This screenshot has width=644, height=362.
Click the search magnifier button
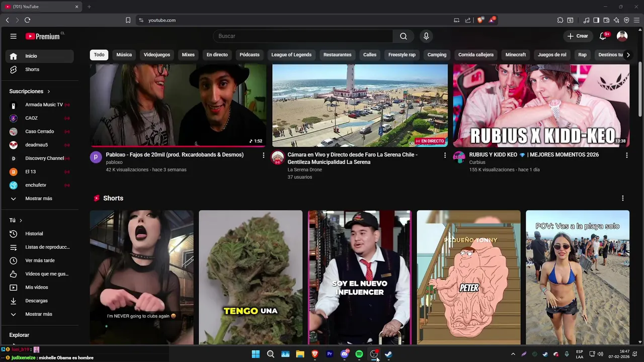click(x=404, y=36)
